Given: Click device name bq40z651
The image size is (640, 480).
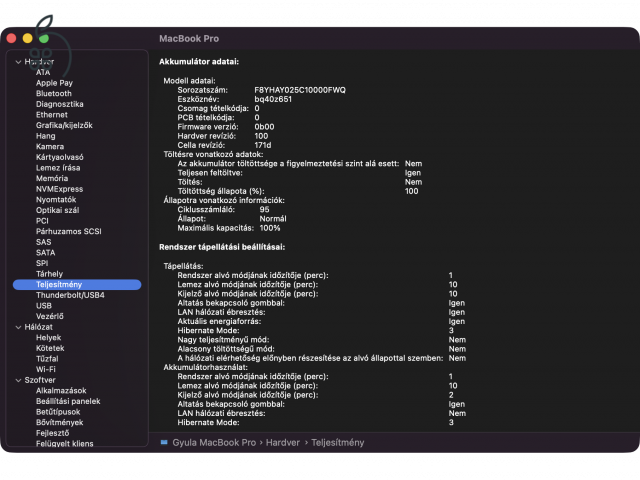Looking at the screenshot, I should coord(273,99).
